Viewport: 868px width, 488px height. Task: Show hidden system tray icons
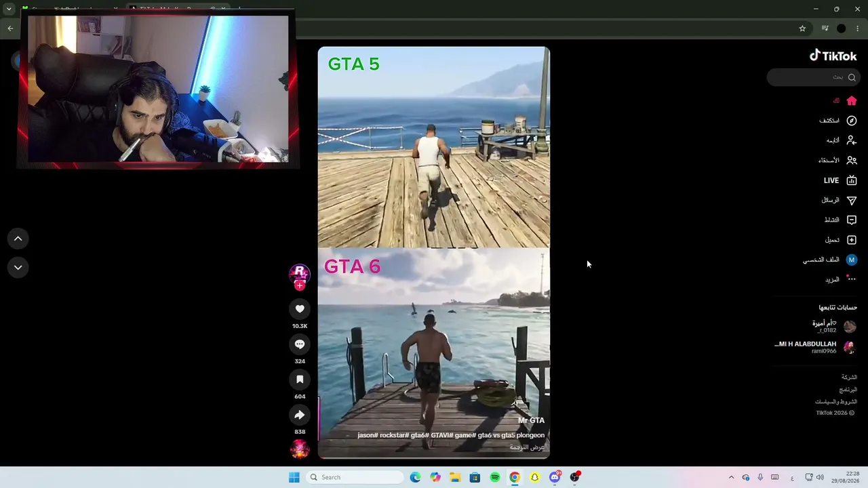(x=731, y=477)
